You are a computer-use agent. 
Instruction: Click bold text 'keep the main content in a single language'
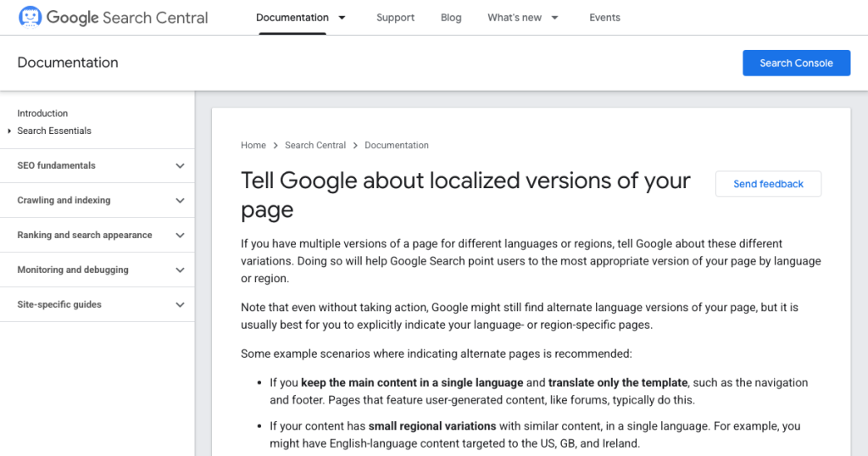412,382
